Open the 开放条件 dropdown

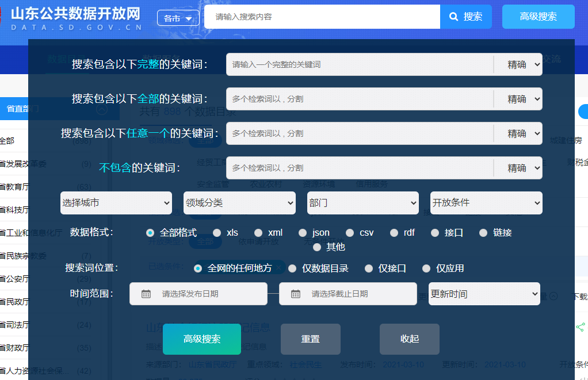click(x=486, y=203)
